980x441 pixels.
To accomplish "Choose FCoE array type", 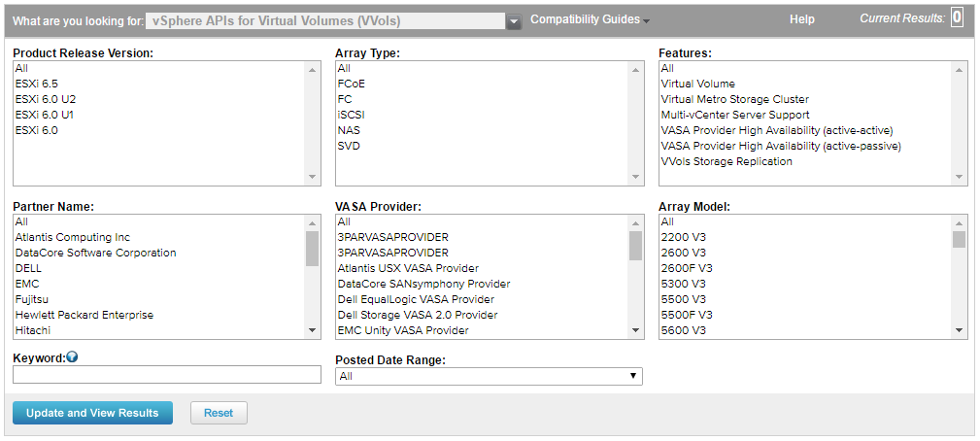I will 482,84.
